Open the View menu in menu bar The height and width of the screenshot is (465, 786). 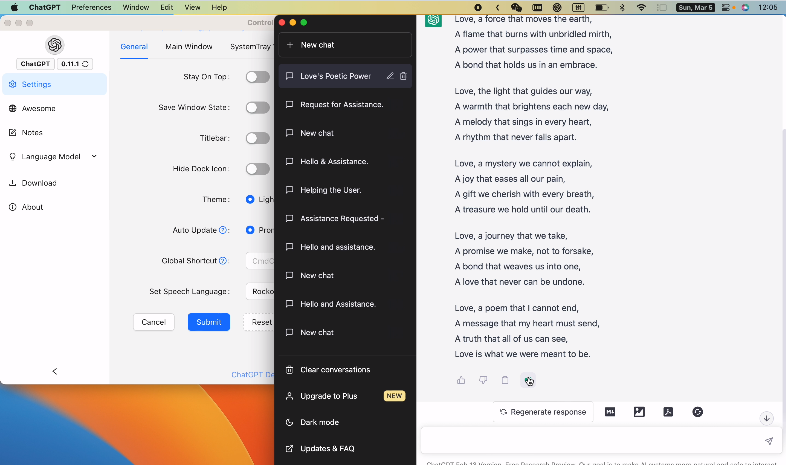click(192, 7)
